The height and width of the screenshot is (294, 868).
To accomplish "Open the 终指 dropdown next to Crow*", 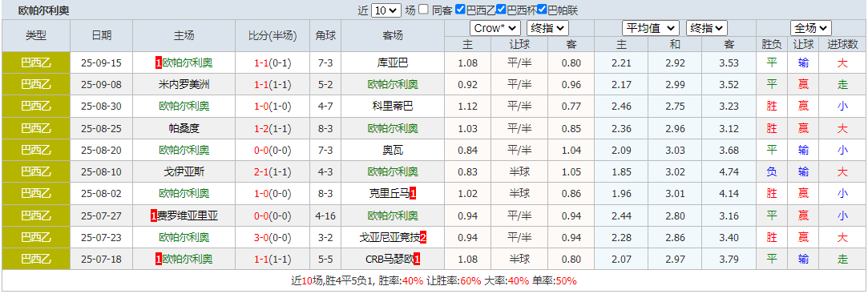I will [x=547, y=28].
